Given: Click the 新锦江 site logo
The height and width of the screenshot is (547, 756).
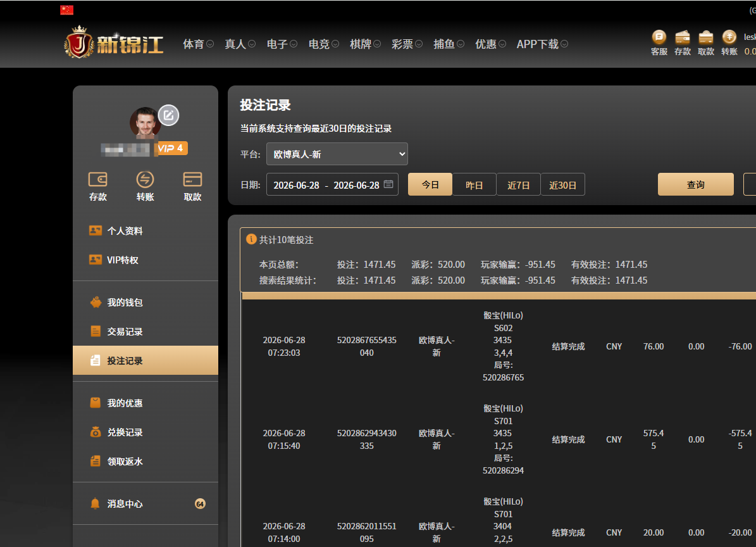Looking at the screenshot, I should 114,43.
